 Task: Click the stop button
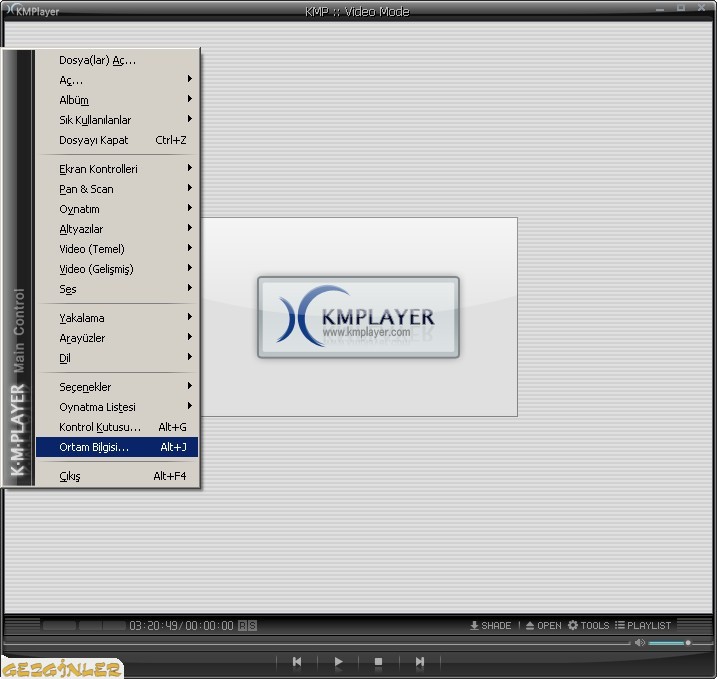coord(379,662)
